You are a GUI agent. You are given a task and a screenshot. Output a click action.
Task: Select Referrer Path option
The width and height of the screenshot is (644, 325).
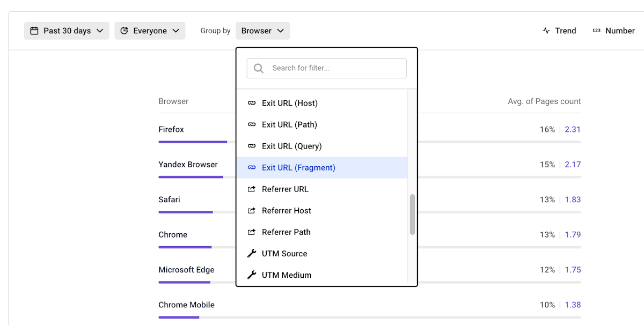pos(322,232)
